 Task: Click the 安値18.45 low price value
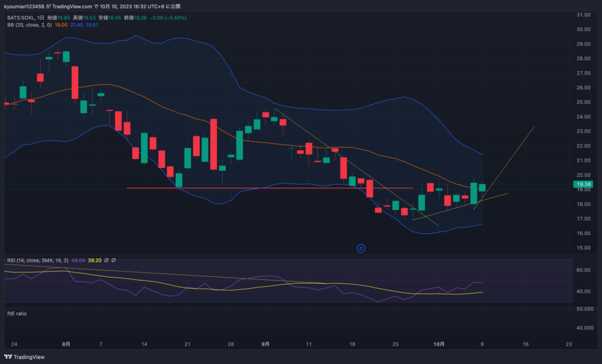click(x=110, y=18)
